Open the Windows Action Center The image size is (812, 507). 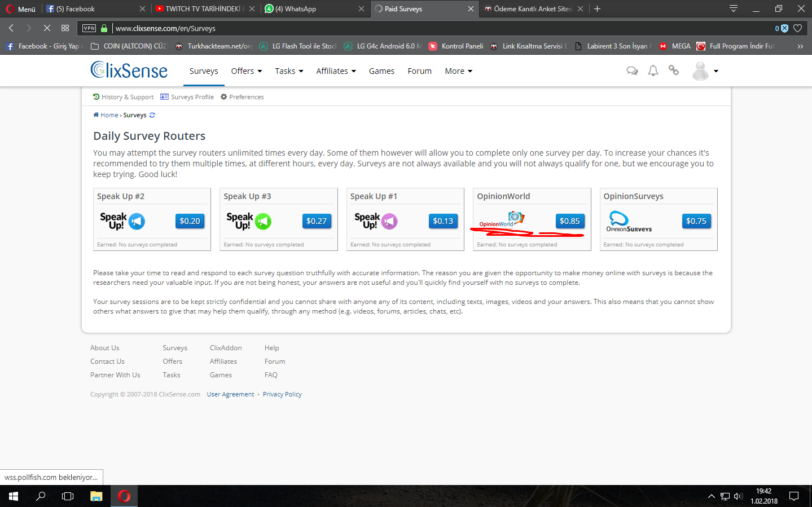tap(794, 496)
